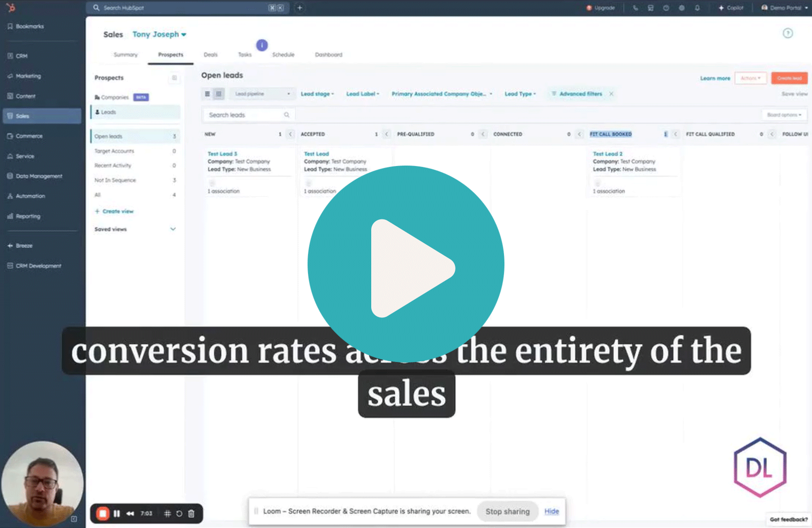The image size is (812, 528).
Task: Select Leads in the Prospects panel
Action: [x=135, y=112]
